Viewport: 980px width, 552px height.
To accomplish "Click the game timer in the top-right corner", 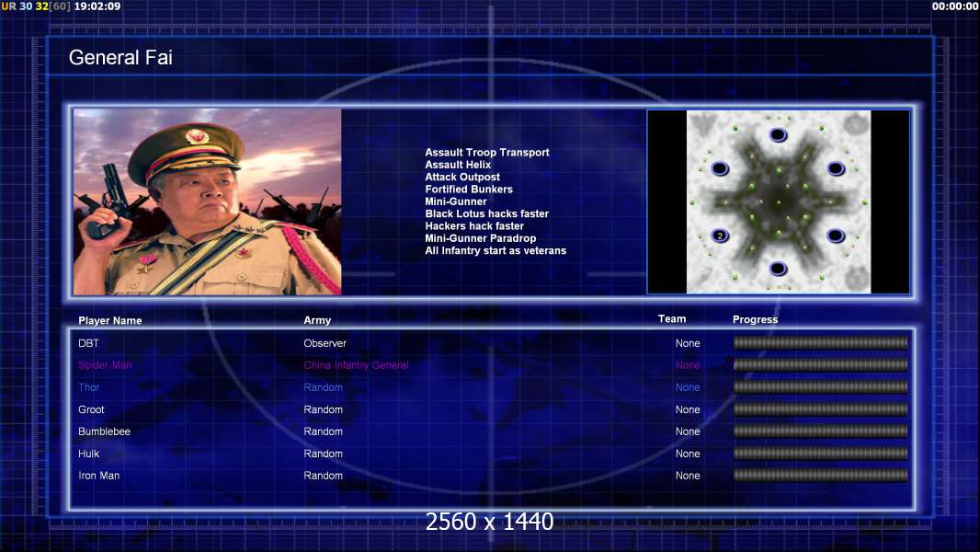I will point(954,6).
